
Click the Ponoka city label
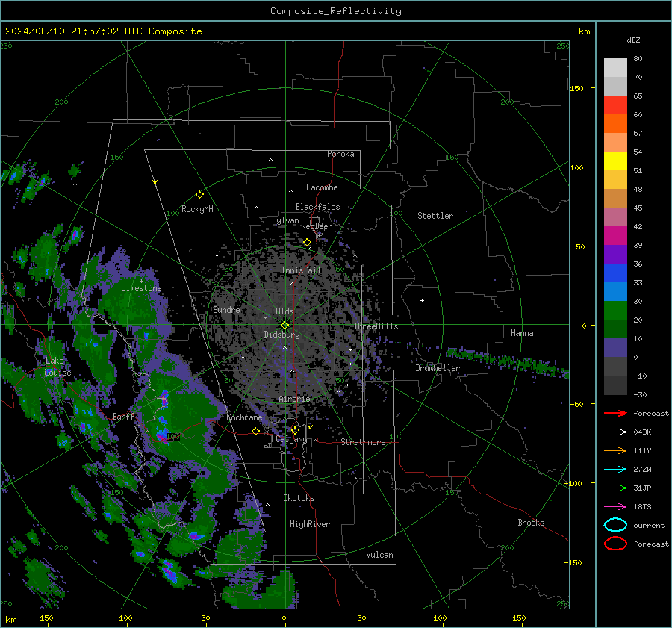point(340,154)
